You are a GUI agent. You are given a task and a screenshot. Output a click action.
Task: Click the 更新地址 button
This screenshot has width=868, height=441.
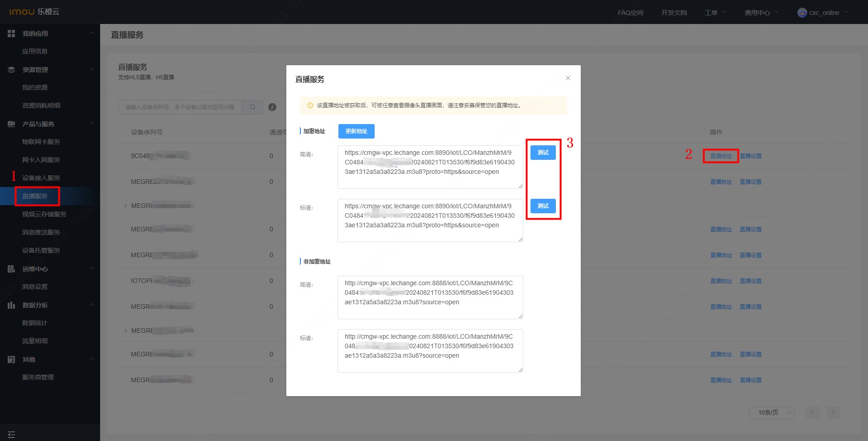click(x=356, y=131)
